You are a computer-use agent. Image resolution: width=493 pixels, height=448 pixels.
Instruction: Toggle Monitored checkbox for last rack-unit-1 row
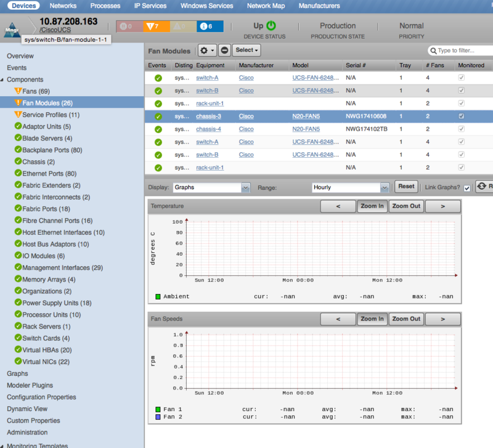[461, 167]
